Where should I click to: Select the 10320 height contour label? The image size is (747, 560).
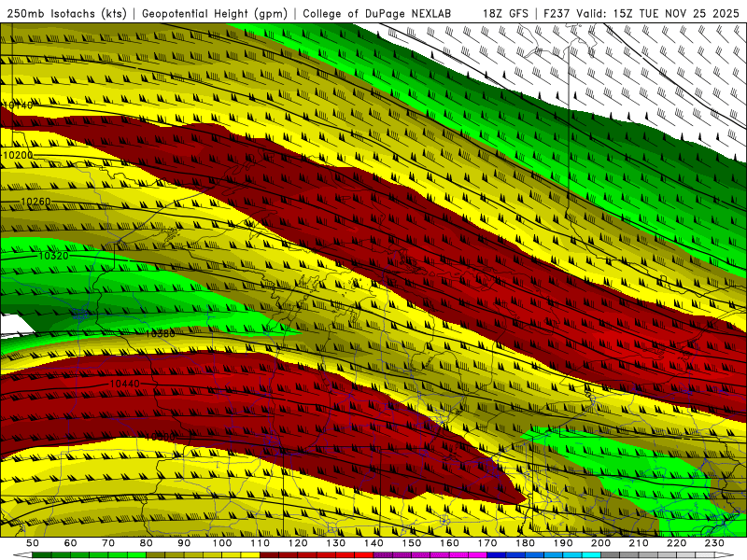53,256
